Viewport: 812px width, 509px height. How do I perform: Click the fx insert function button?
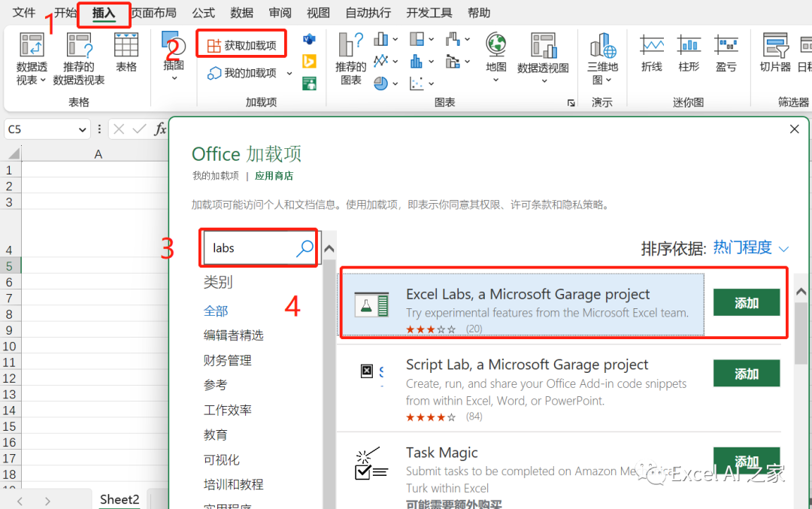[160, 129]
